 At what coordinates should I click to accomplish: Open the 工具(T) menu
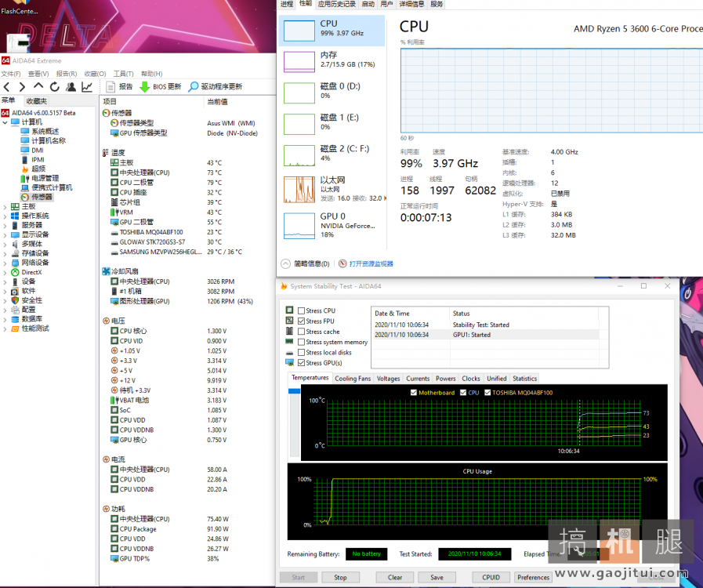tap(123, 74)
